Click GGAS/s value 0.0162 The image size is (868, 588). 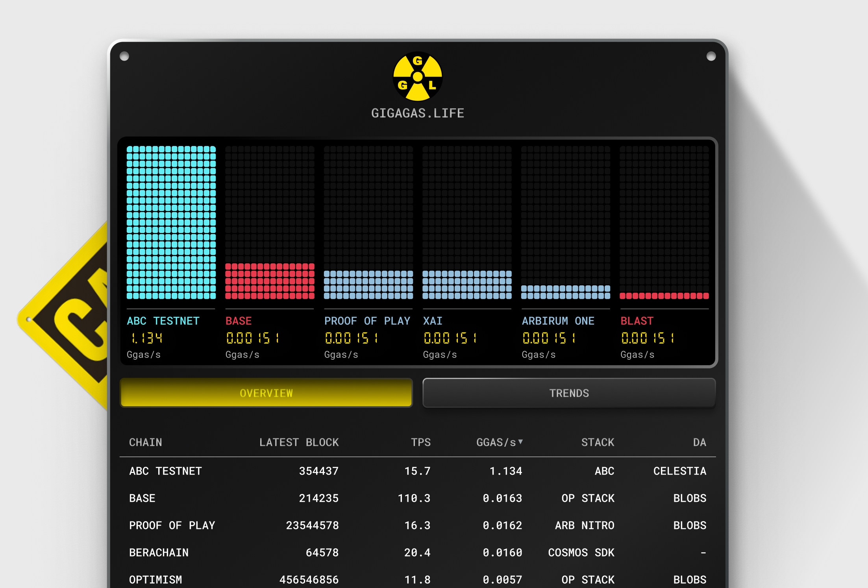pos(503,525)
